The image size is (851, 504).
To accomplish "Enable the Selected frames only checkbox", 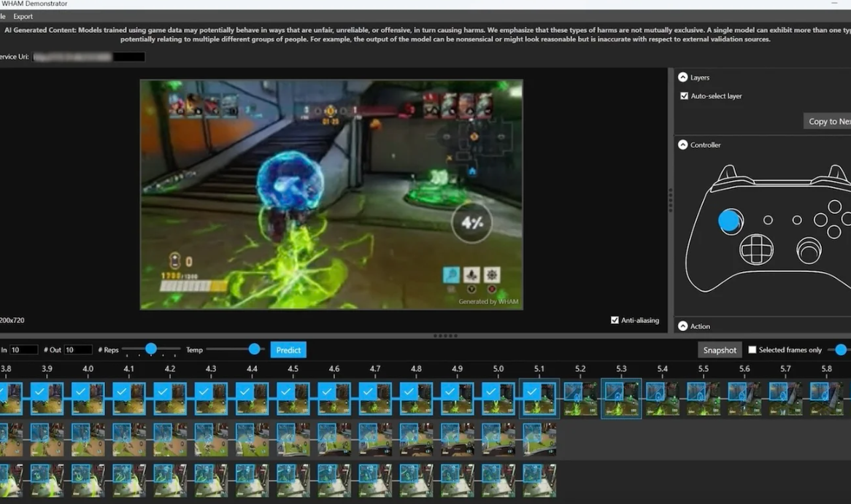I will (x=752, y=350).
